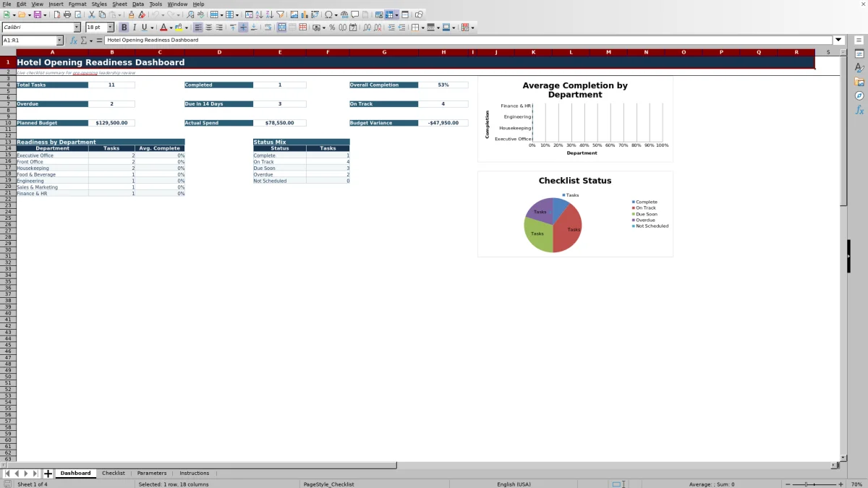Click the AutoFilter funnel icon
868x488 pixels.
click(280, 14)
